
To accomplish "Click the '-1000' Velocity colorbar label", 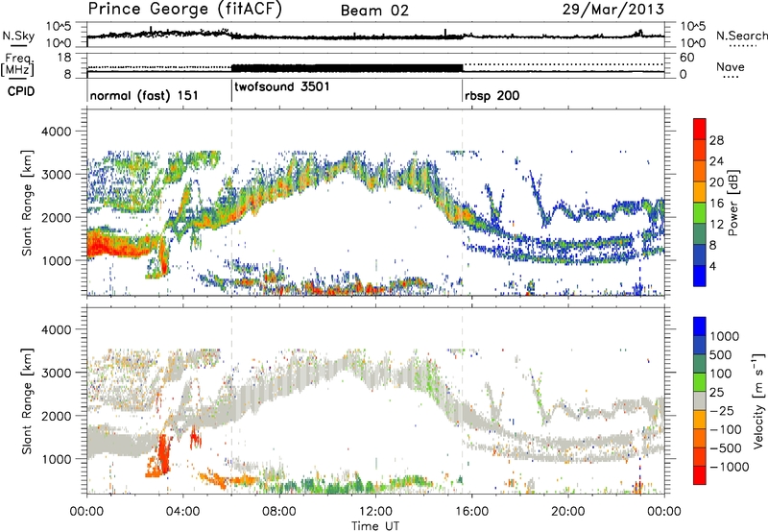I will point(730,467).
